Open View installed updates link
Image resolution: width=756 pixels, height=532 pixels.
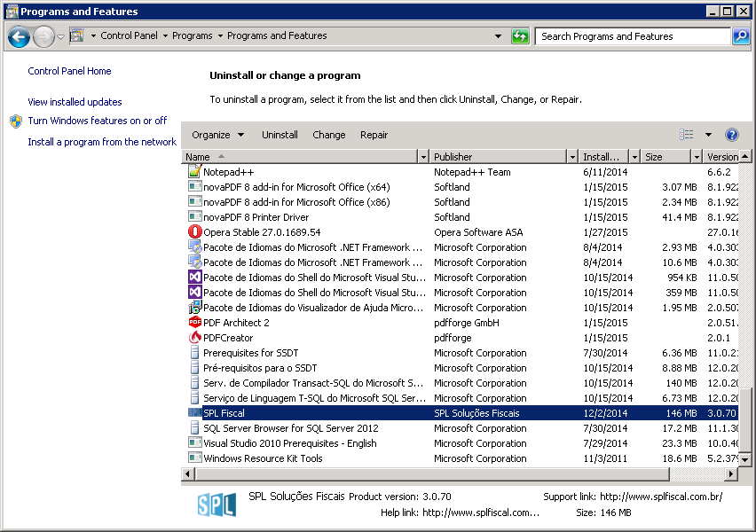(x=75, y=102)
